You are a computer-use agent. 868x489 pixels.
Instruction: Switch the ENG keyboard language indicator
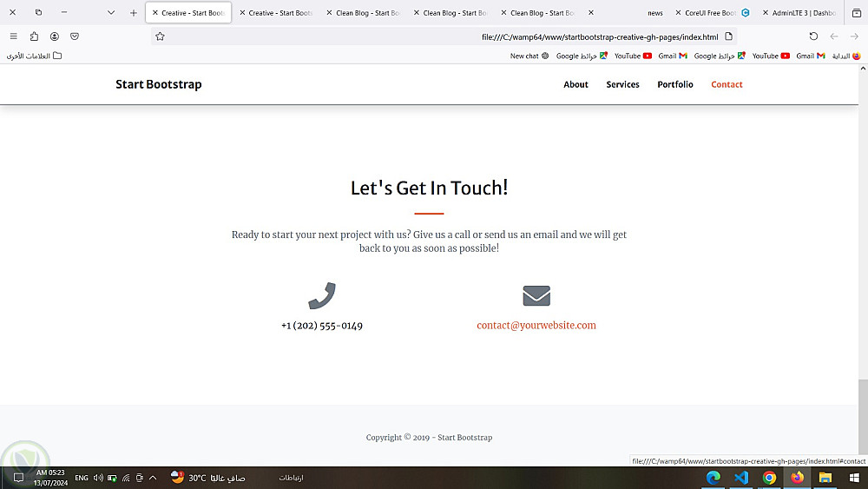coord(82,478)
